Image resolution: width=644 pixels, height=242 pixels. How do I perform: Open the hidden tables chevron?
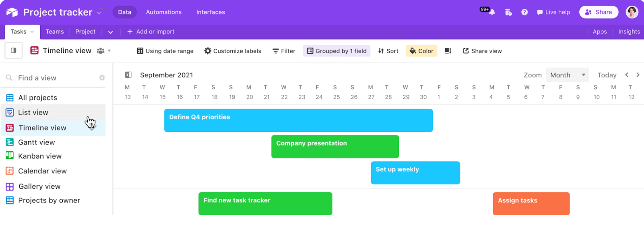[x=110, y=31]
